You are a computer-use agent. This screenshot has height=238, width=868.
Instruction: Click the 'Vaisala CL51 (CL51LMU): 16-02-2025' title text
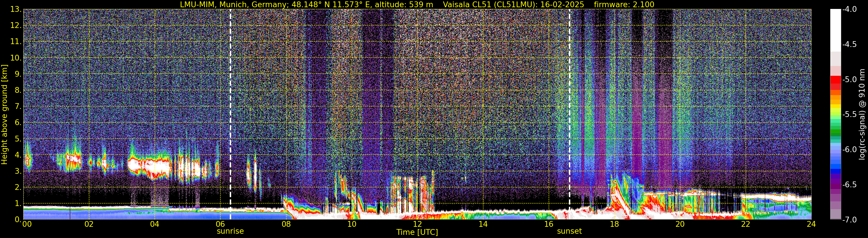pos(514,4)
